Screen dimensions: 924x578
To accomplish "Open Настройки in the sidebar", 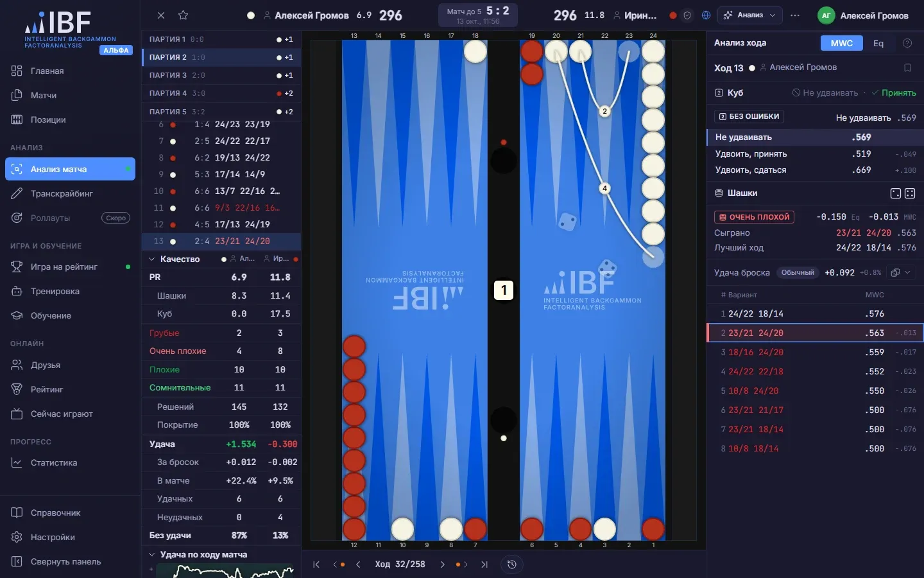I will click(x=70, y=537).
